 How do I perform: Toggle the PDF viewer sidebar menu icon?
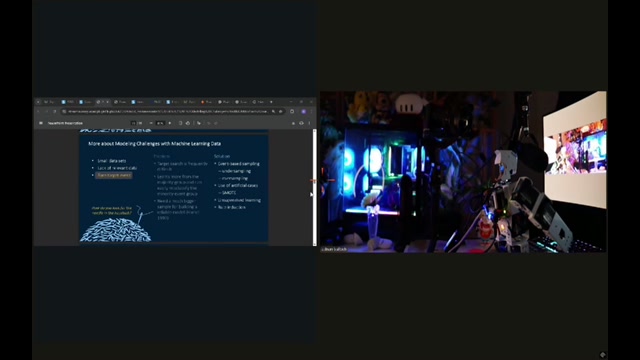tap(41, 123)
